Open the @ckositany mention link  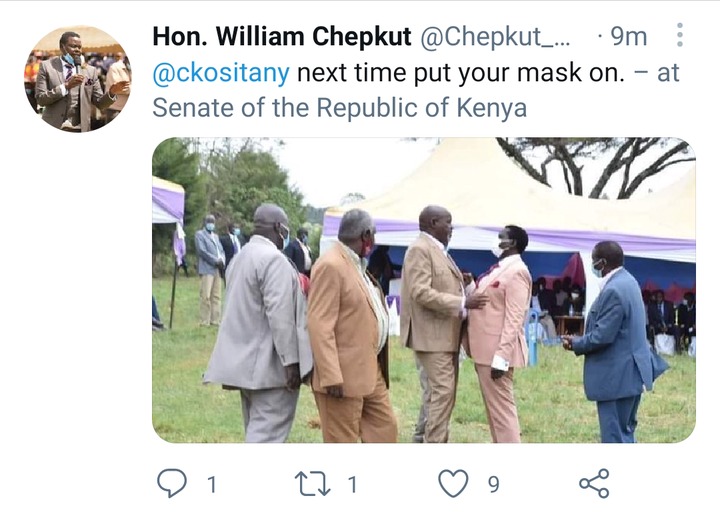[221, 73]
